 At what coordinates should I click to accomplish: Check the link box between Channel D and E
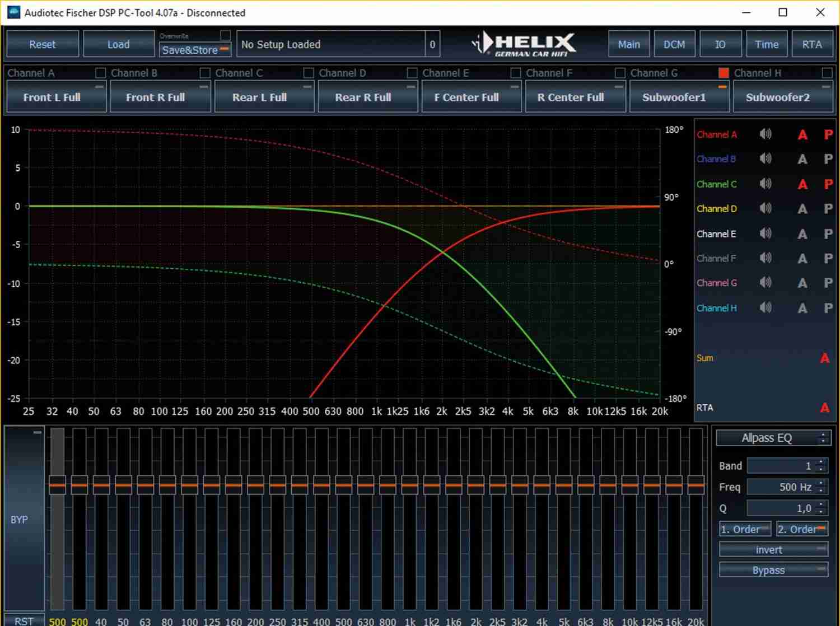[x=412, y=73]
